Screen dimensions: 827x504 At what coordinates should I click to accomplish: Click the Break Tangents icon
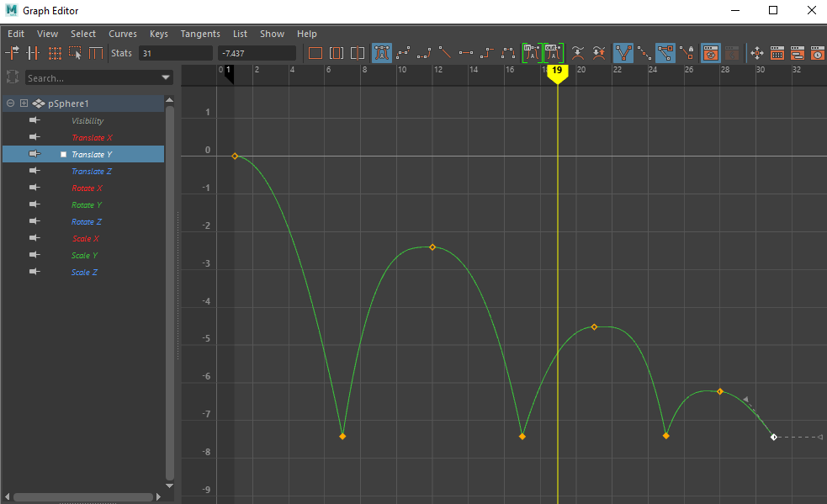pos(623,53)
